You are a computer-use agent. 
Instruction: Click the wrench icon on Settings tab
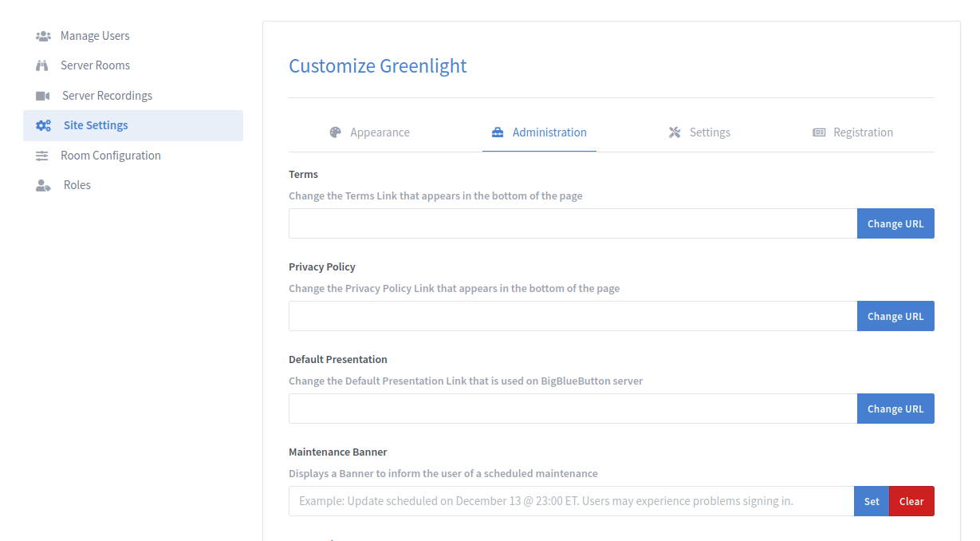673,132
